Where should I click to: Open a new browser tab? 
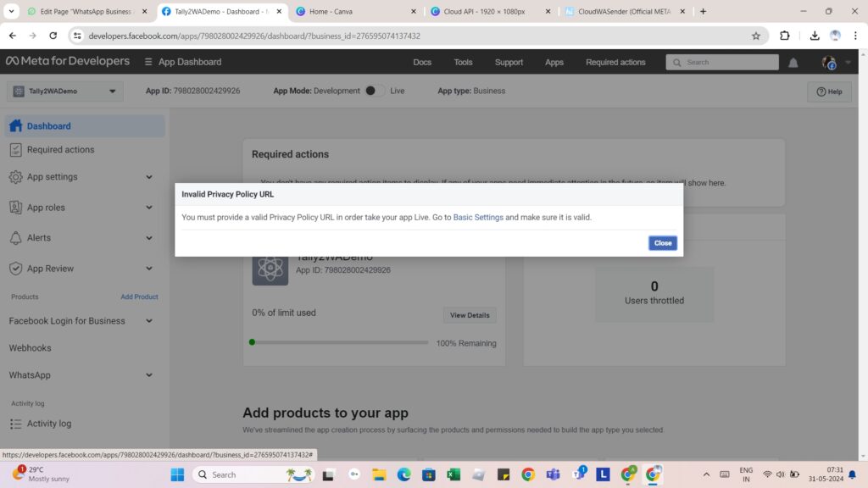pyautogui.click(x=703, y=11)
